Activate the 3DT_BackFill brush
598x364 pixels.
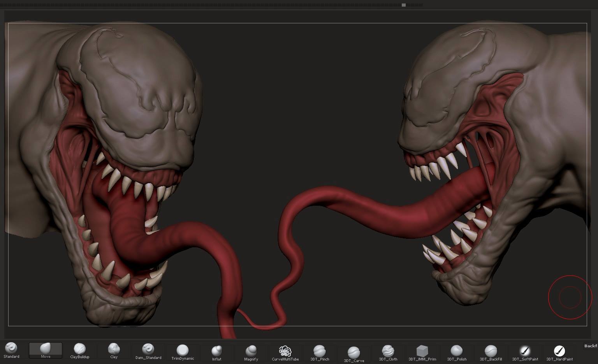click(491, 353)
